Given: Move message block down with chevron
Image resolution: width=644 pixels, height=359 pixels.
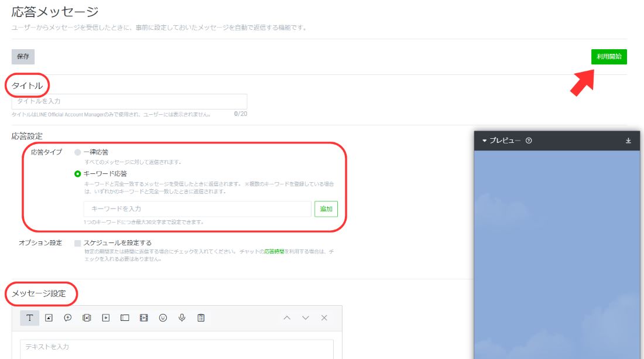Looking at the screenshot, I should click(306, 318).
